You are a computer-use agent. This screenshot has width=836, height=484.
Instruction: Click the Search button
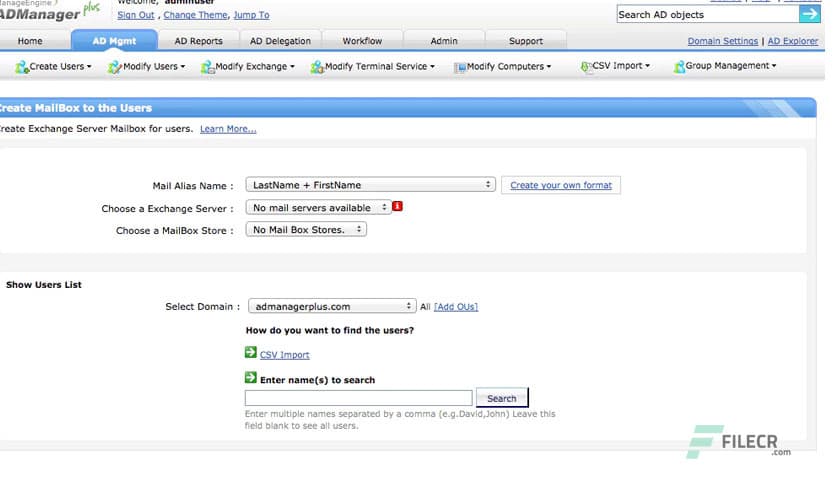coord(502,398)
